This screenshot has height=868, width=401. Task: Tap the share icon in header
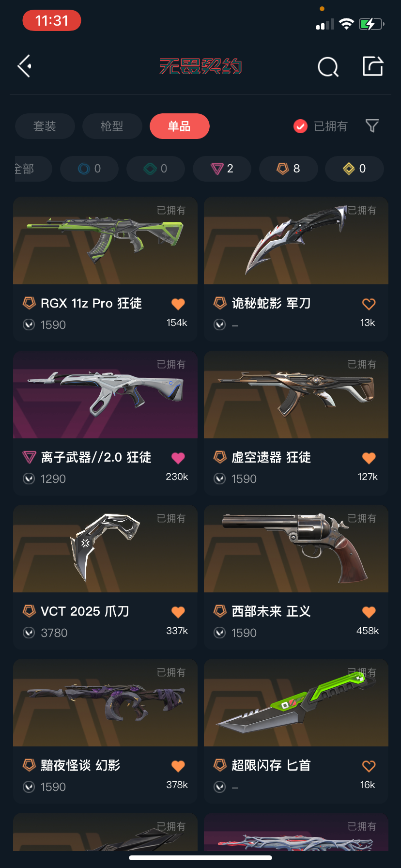click(x=373, y=66)
